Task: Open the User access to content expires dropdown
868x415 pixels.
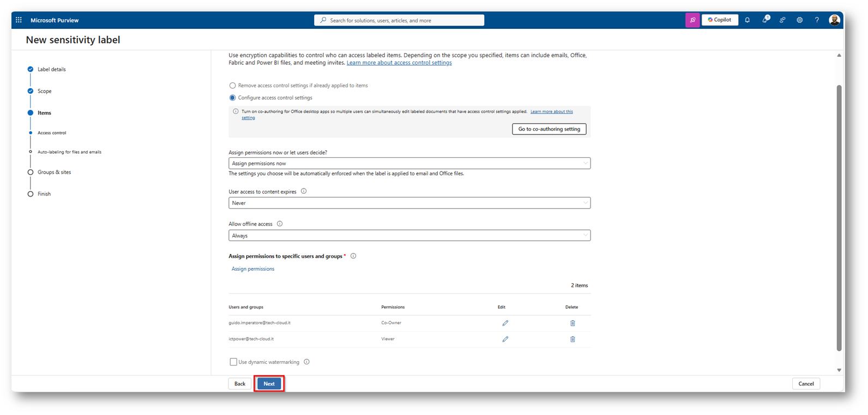Action: click(409, 203)
